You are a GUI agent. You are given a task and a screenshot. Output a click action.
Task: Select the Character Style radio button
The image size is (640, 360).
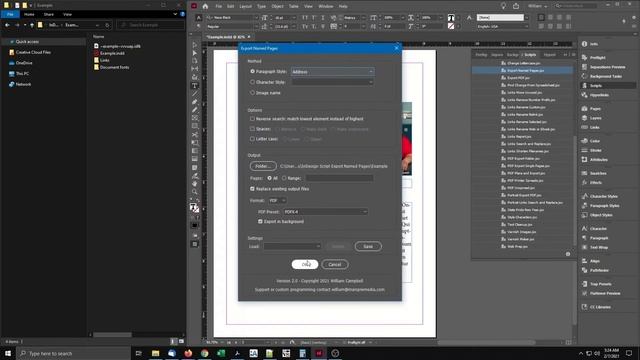click(x=252, y=82)
